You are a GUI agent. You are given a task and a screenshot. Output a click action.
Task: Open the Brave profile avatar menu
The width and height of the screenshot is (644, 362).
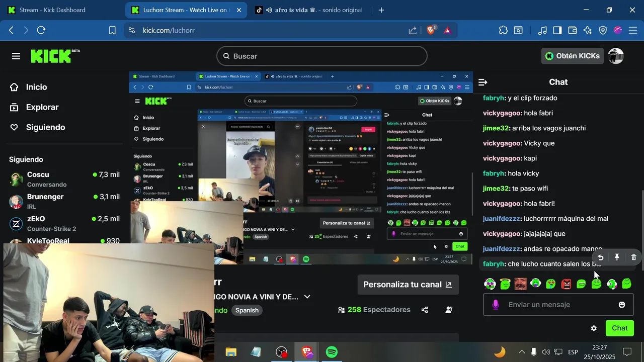point(618,30)
